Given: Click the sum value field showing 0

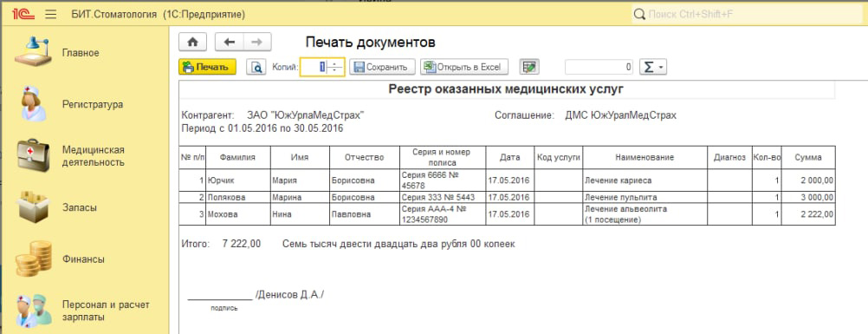Looking at the screenshot, I should click(x=599, y=67).
